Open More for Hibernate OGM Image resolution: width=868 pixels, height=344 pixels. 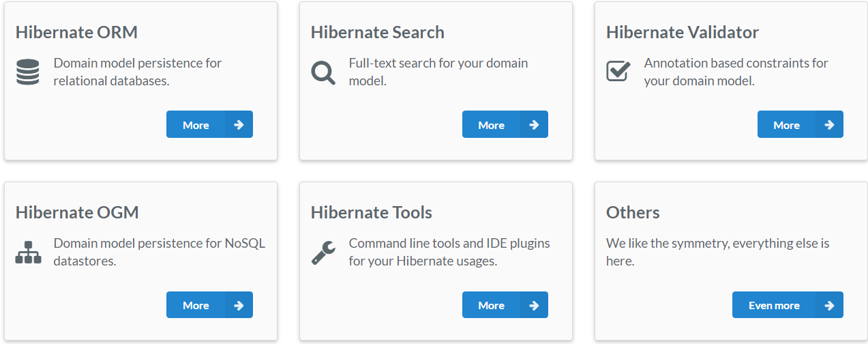(209, 305)
